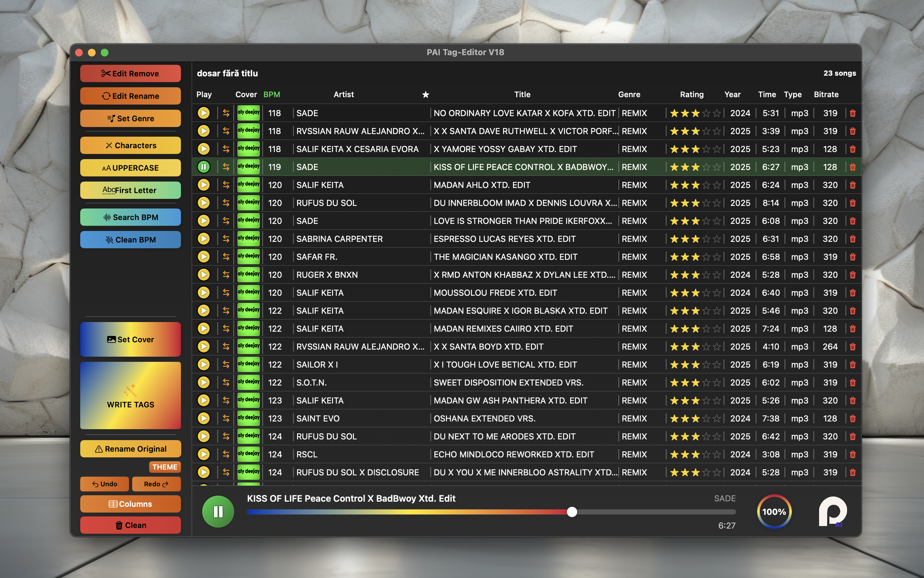Screen dimensions: 924x578
Task: Sort by Rating column header
Action: [x=692, y=94]
